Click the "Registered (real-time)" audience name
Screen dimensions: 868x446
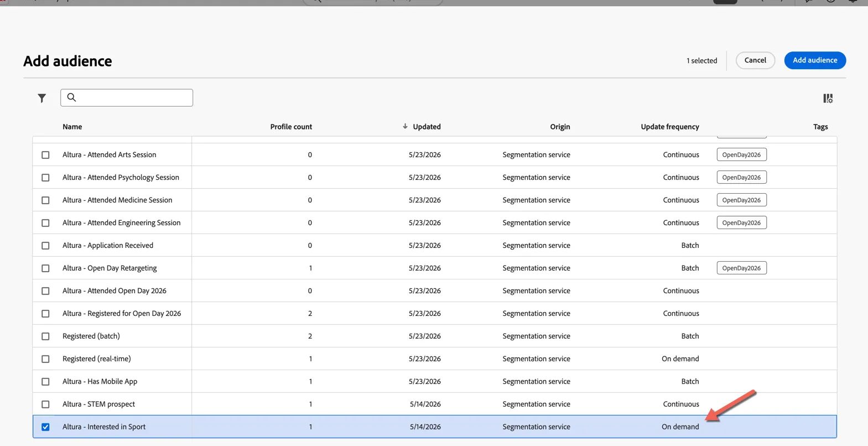(97, 359)
